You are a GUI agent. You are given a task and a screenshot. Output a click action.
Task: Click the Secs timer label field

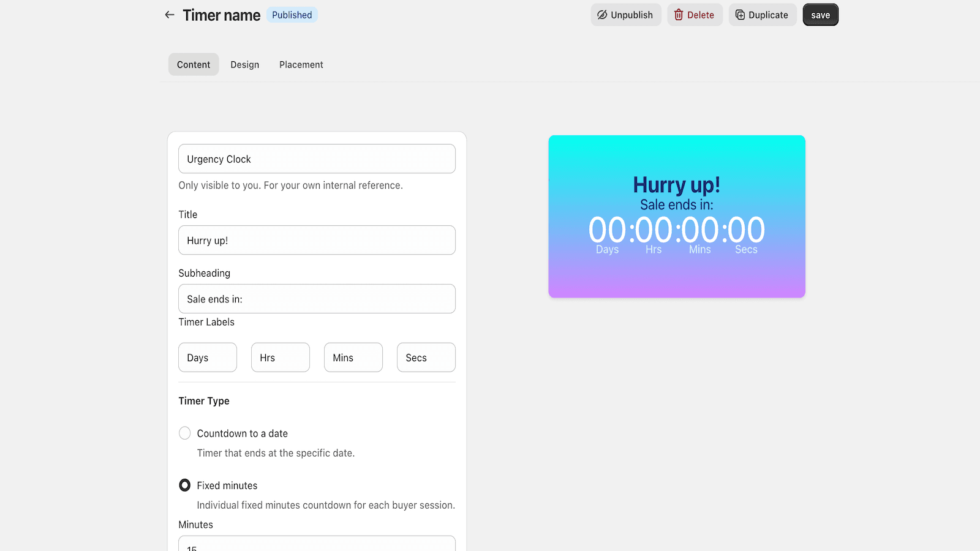point(426,358)
